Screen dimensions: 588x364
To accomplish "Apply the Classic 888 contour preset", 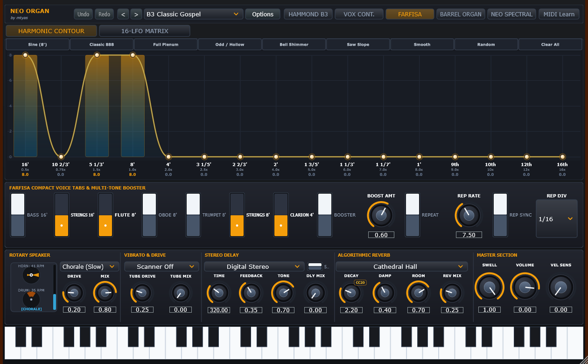I will (x=102, y=44).
